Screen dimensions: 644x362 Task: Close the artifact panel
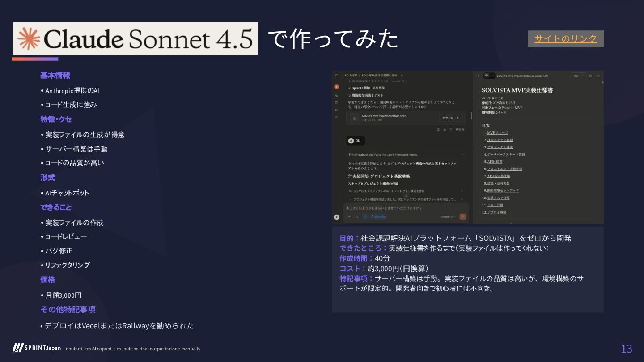click(598, 76)
